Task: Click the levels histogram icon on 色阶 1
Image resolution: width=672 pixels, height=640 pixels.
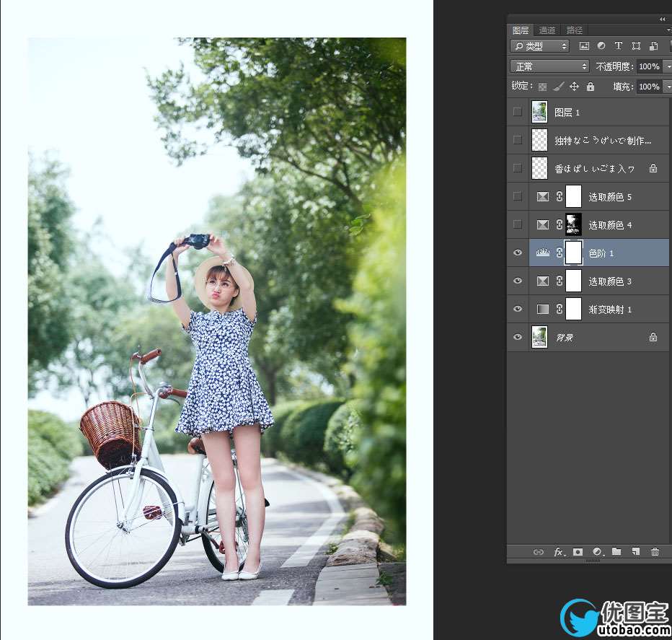Action: click(x=542, y=253)
